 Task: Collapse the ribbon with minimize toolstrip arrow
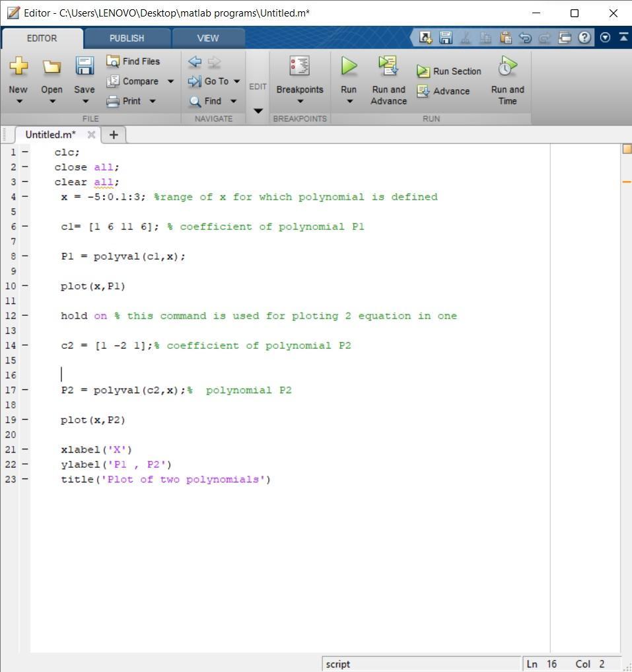[624, 38]
